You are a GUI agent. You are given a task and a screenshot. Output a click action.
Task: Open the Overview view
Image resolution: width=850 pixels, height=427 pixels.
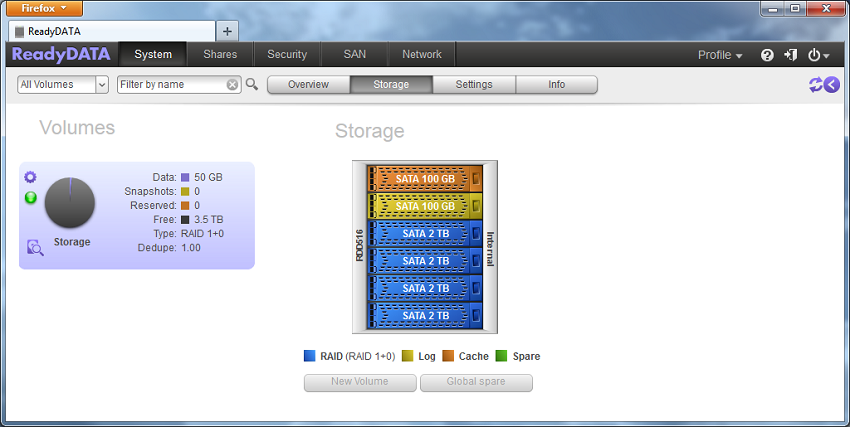(308, 85)
